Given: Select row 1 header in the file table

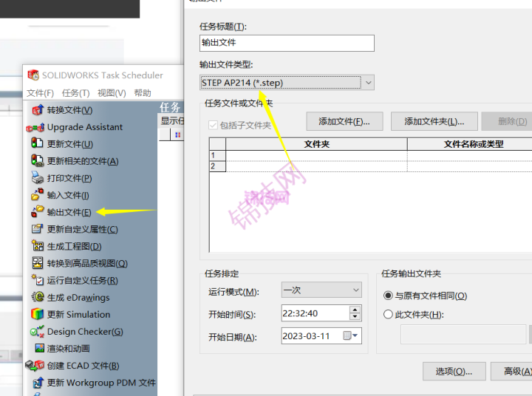Looking at the screenshot, I should pos(217,155).
